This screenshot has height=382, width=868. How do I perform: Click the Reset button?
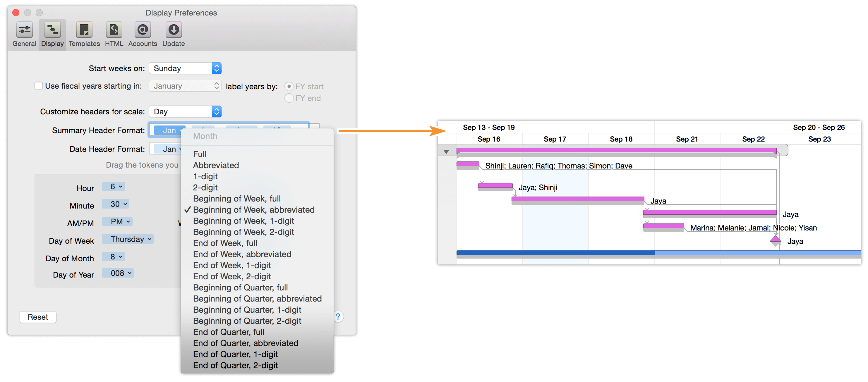[38, 317]
